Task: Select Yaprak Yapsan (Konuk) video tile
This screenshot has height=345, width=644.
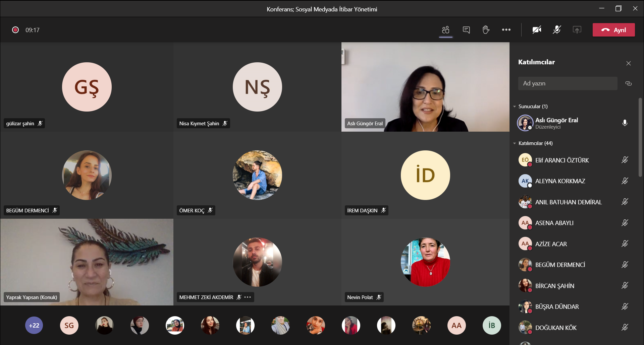Action: click(x=87, y=262)
